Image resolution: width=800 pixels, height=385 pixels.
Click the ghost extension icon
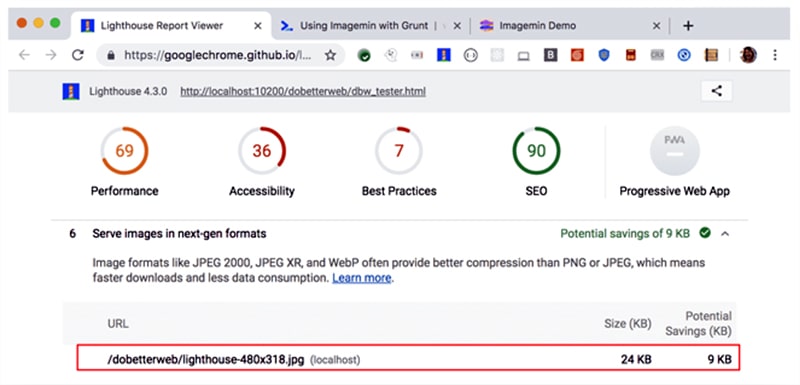pos(391,55)
